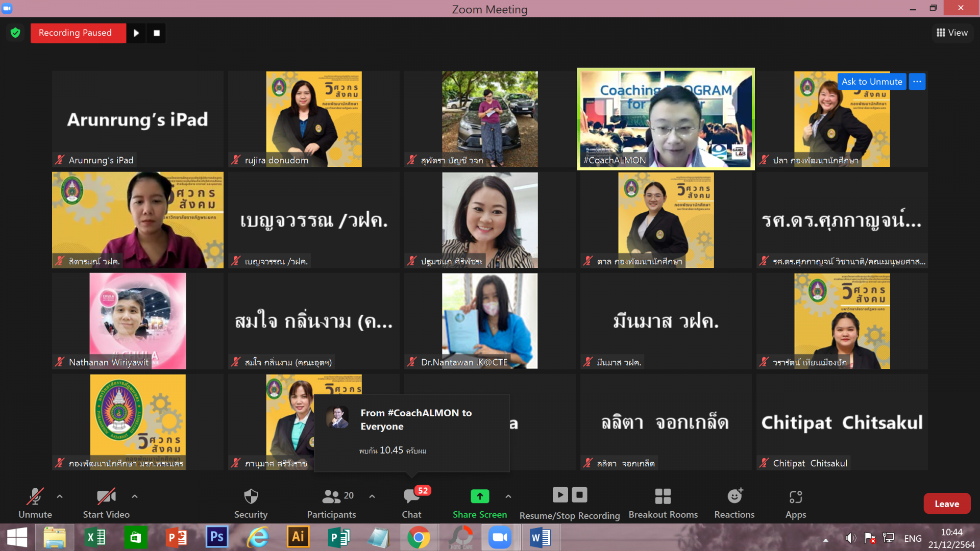Click the green encryption shield icon
Image resolution: width=980 pixels, height=551 pixels.
click(15, 33)
